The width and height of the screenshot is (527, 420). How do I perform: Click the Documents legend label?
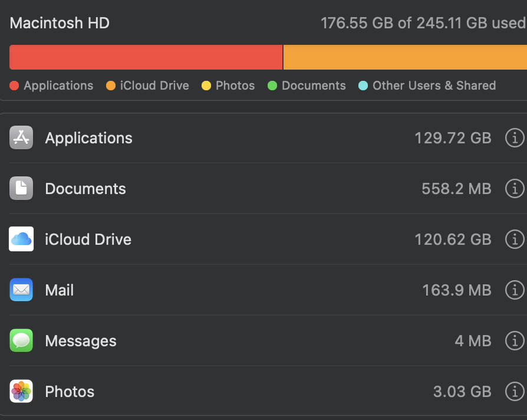pyautogui.click(x=314, y=86)
